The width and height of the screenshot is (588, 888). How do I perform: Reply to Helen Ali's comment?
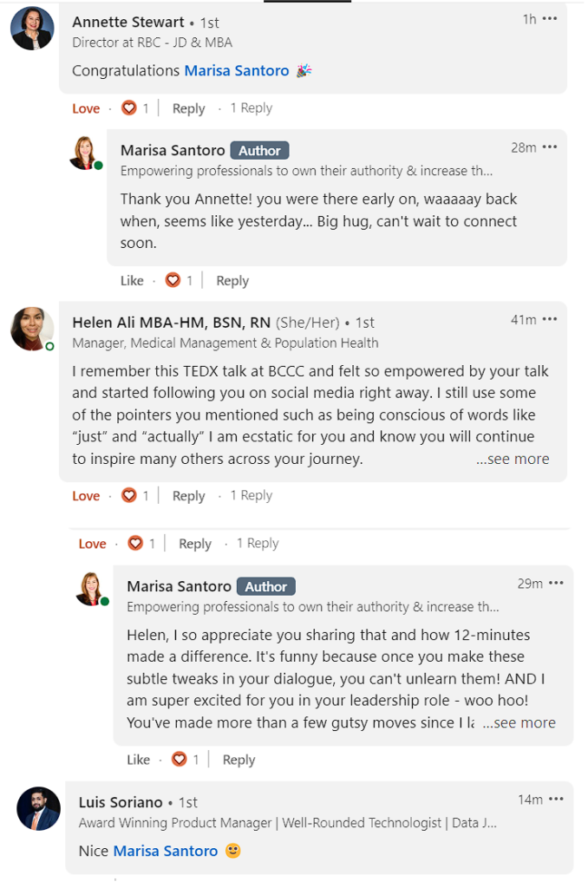[188, 496]
